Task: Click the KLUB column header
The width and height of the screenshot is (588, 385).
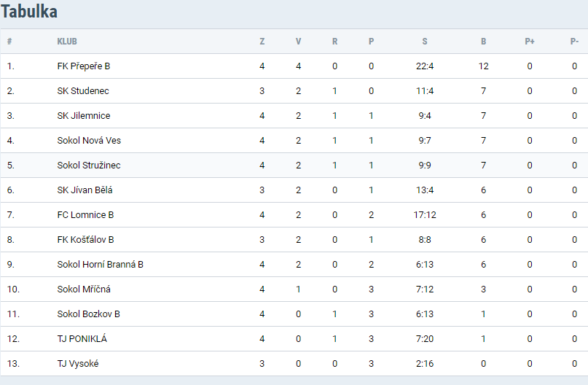Action: (67, 42)
